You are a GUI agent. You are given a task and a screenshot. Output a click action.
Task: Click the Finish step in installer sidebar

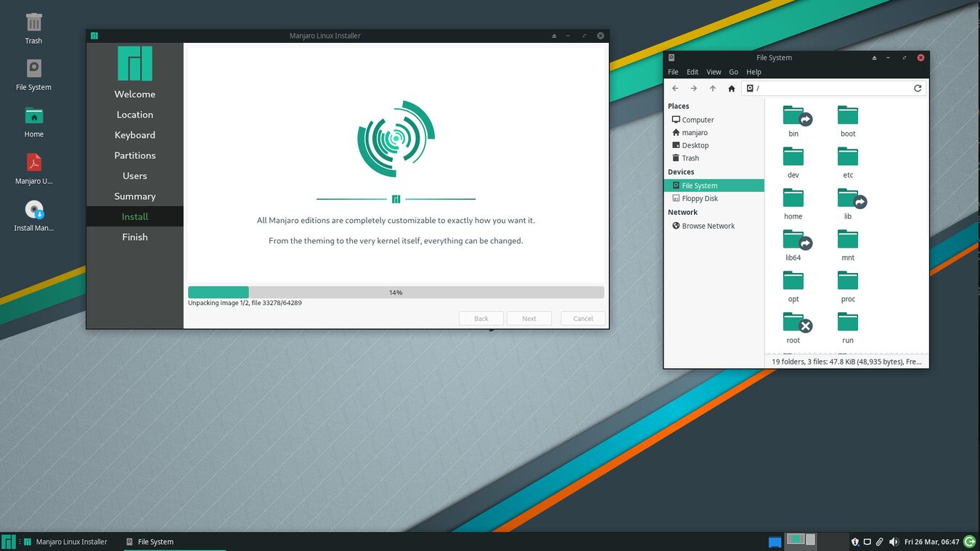pyautogui.click(x=135, y=237)
